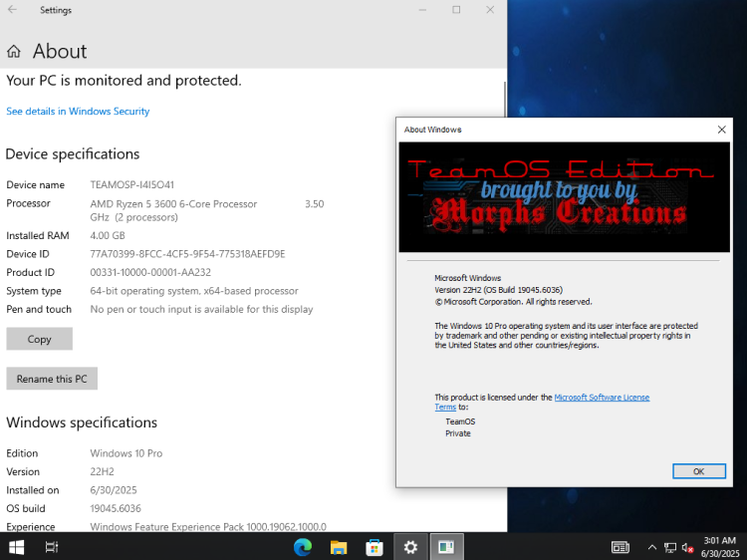This screenshot has height=560, width=747.
Task: Select Windows Feature Experience Pack text
Action: 208,527
